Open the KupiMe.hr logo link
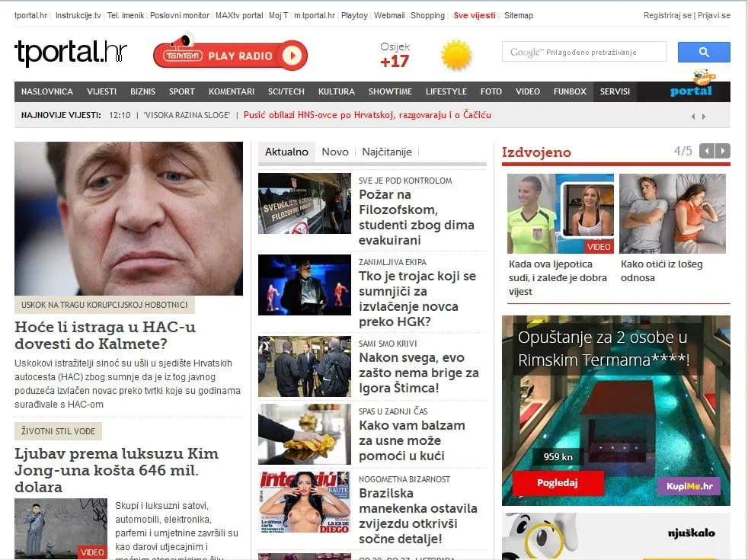The height and width of the screenshot is (560, 748). pos(688,485)
